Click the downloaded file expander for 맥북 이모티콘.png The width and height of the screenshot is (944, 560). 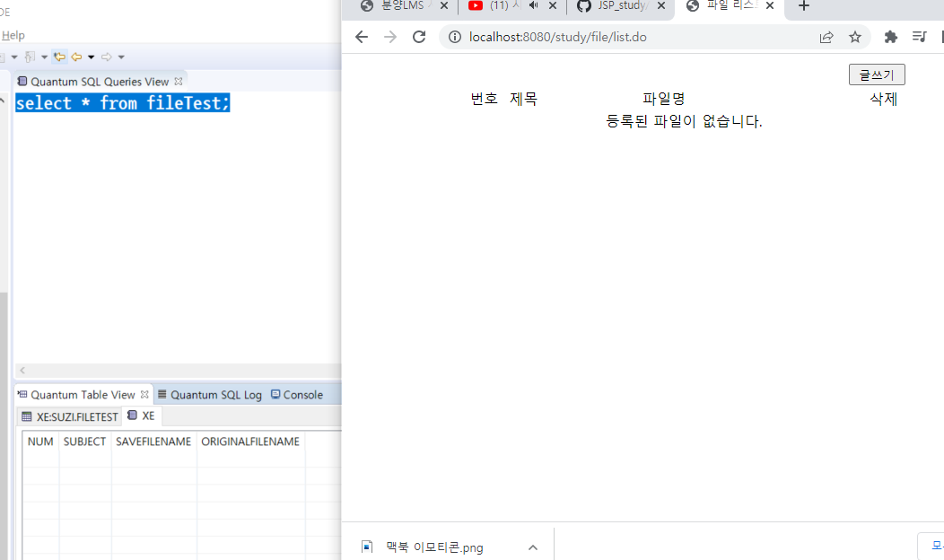pyautogui.click(x=533, y=546)
